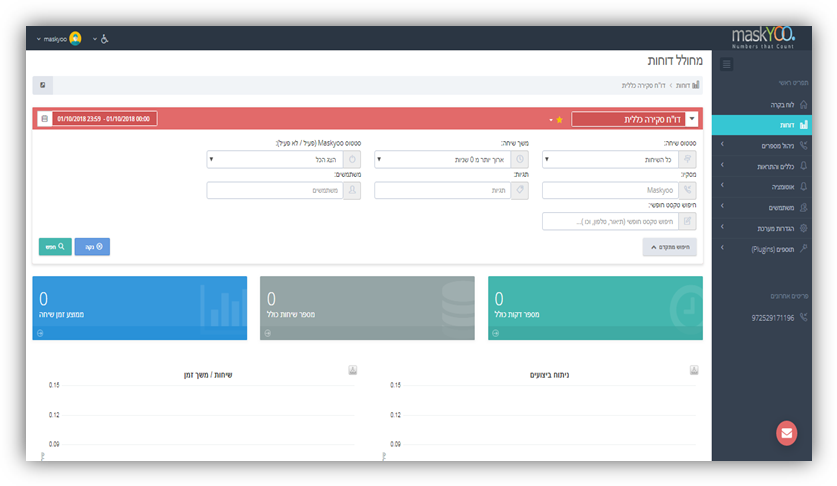Open the סטטוס שיחה call status dropdown
This screenshot has width=837, height=486.
(x=610, y=159)
